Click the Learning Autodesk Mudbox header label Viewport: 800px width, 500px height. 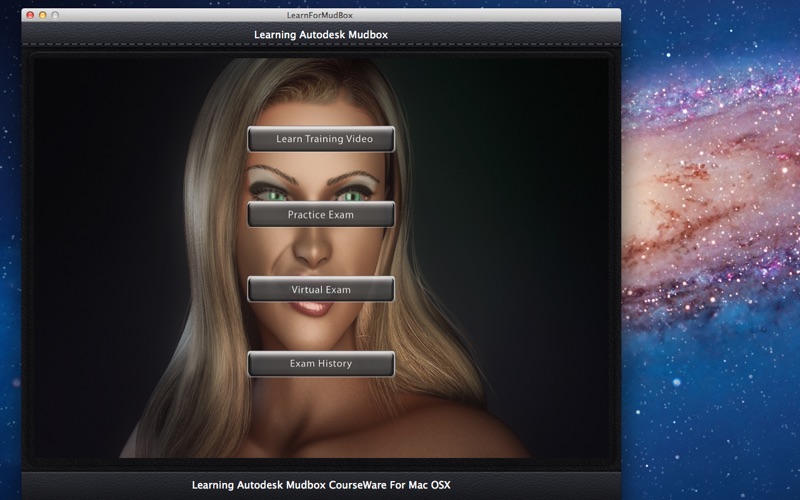tap(321, 35)
